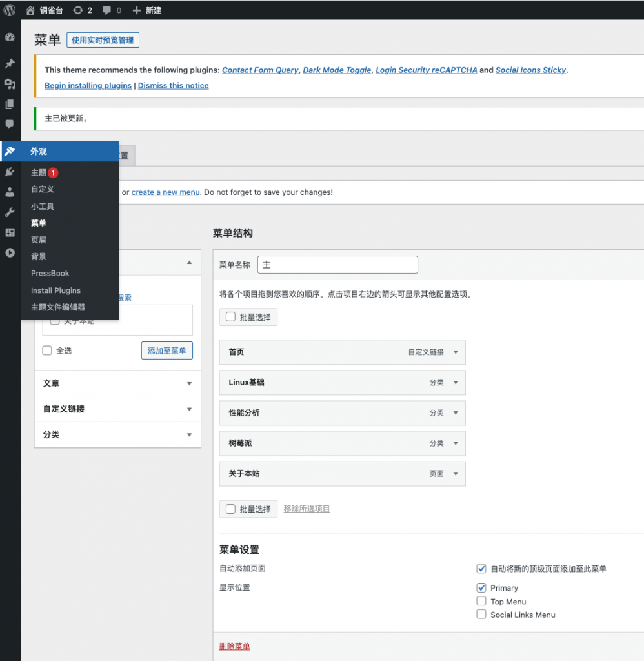Click Dismiss this notice link
This screenshot has height=661, width=644.
coord(173,86)
